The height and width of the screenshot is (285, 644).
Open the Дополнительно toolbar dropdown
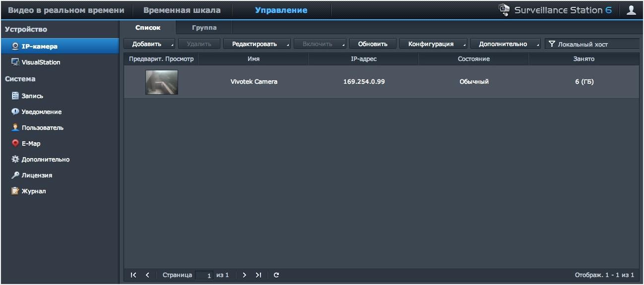pyautogui.click(x=506, y=44)
